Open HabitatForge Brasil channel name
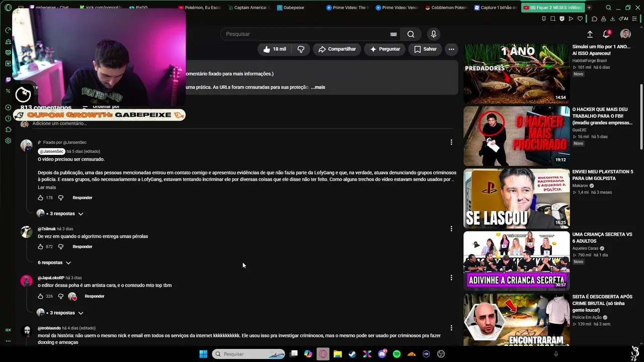 point(590,60)
